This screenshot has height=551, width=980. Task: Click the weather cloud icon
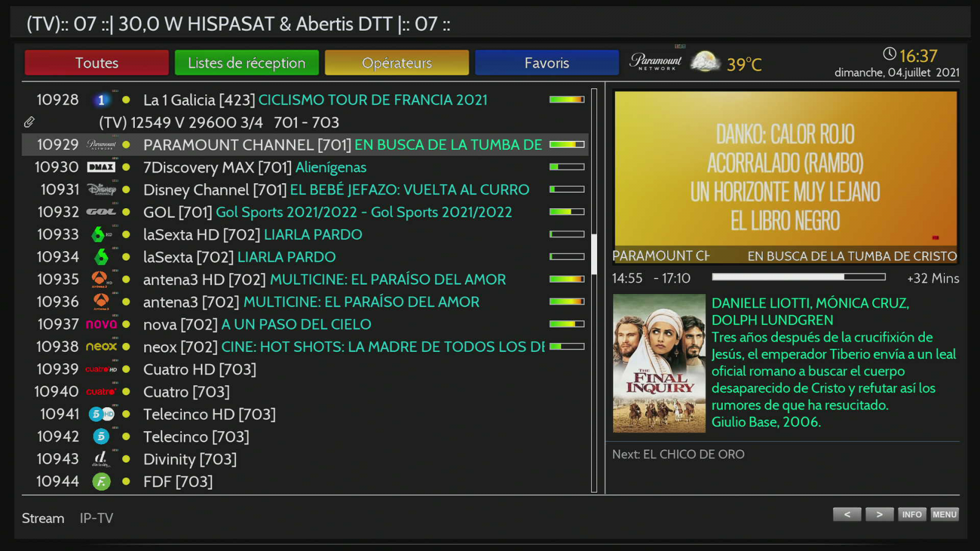[705, 62]
